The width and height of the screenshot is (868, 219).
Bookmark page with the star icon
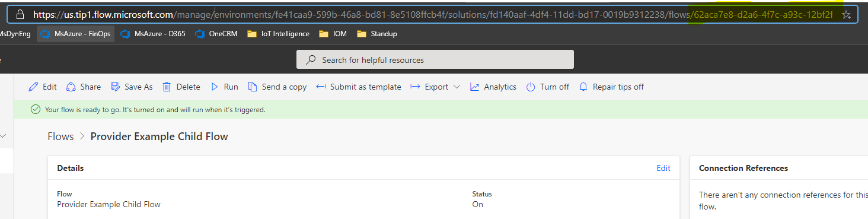(846, 14)
